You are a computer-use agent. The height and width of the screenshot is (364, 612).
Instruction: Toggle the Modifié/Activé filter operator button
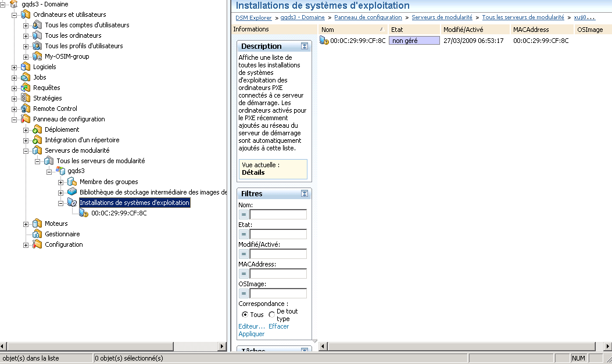[244, 254]
